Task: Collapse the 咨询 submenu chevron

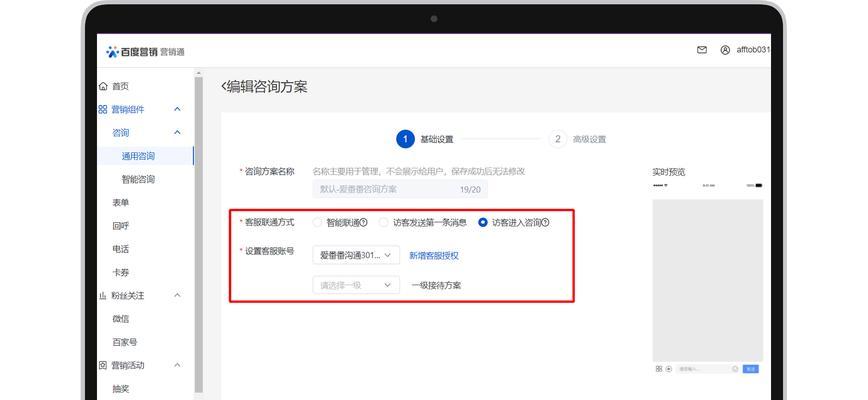Action: click(x=177, y=133)
